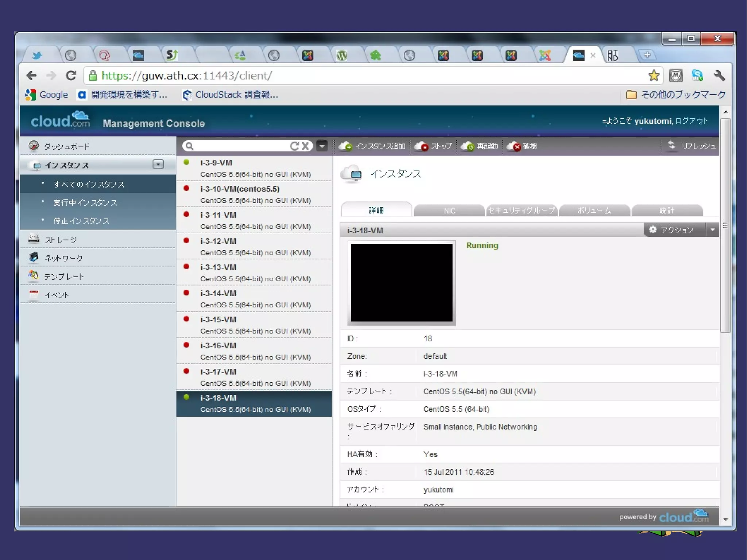Screen dimensions: 747x560
Task: Select 実行中インスタンス in sidebar
Action: [x=98, y=202]
